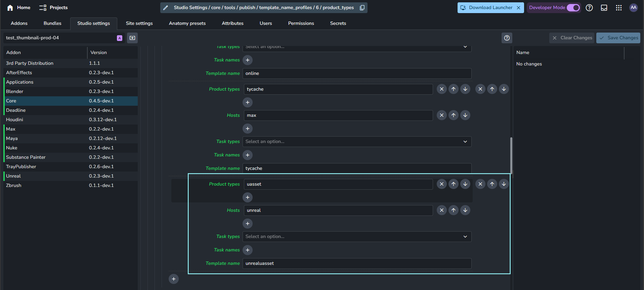This screenshot has width=644, height=290.
Task: Move the uasset product type entry down
Action: click(x=465, y=184)
